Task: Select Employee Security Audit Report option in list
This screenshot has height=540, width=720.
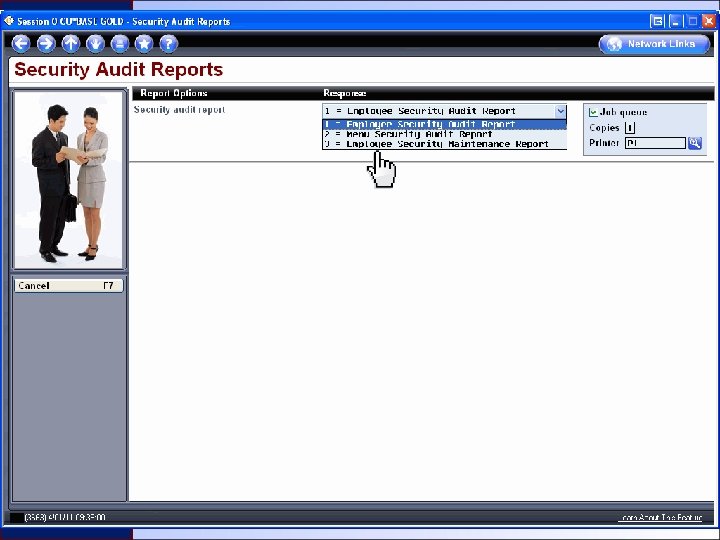Action: coord(444,124)
